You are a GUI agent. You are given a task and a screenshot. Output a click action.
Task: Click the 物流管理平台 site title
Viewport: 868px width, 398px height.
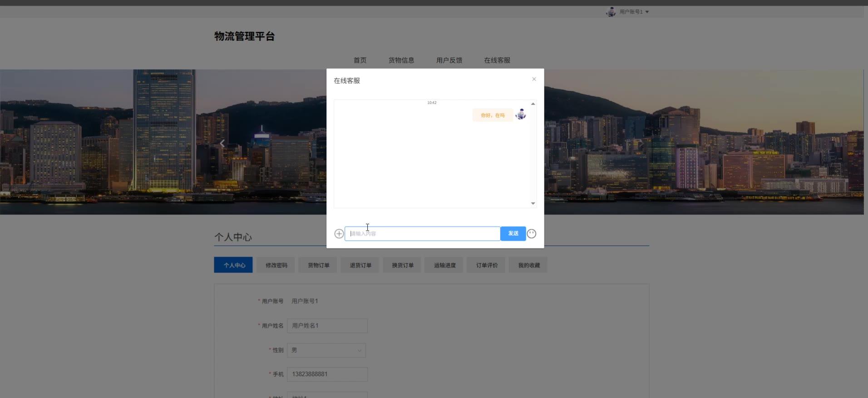(x=244, y=36)
